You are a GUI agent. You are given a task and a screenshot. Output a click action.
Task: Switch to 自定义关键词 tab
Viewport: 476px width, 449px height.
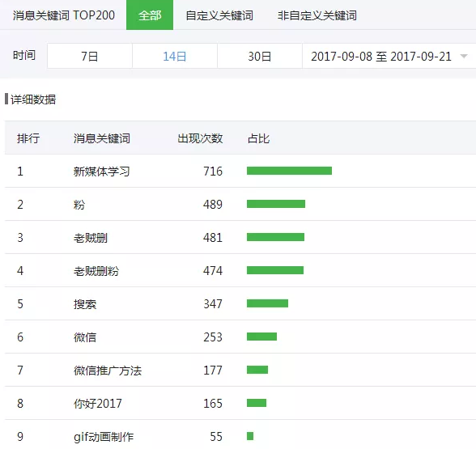tap(219, 15)
